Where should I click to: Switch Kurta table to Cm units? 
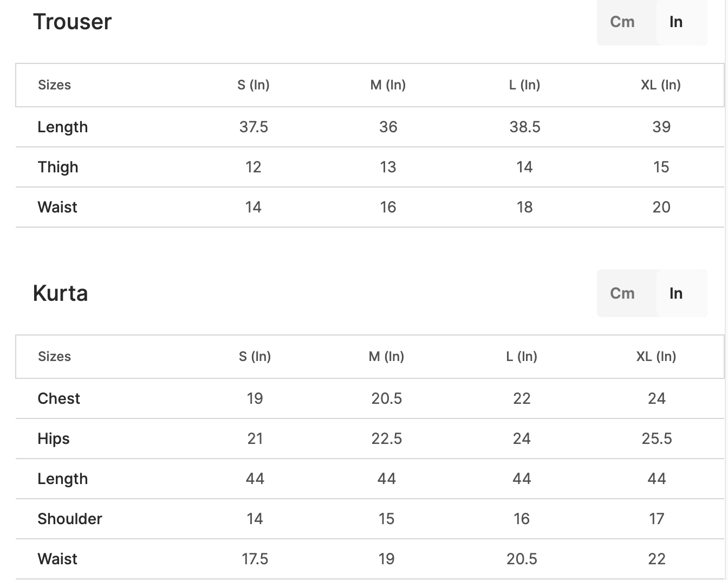622,294
